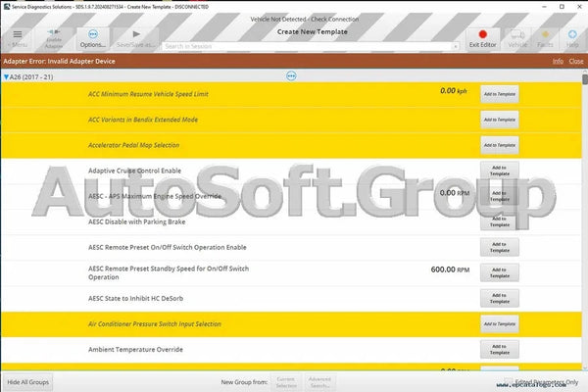Maximize the Service Diagnostics Solutions window
588x392 pixels.
pyautogui.click(x=562, y=7)
